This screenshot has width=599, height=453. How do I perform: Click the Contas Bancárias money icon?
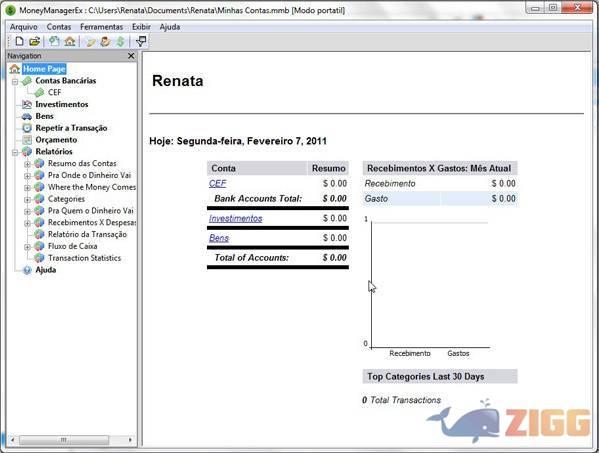[27, 81]
